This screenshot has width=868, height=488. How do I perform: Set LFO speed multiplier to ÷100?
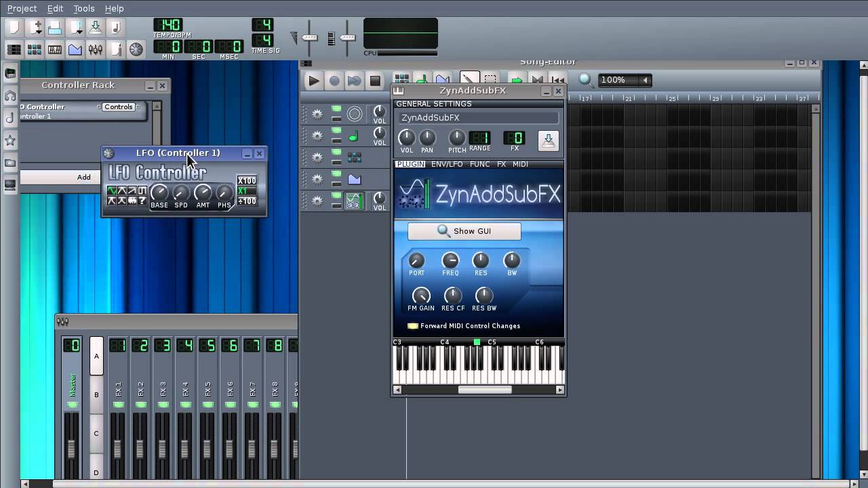pos(247,201)
